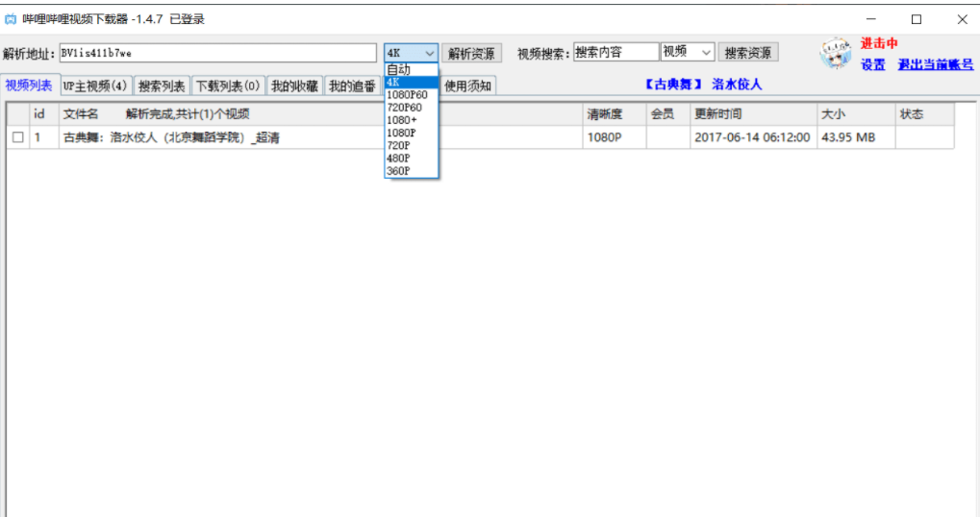
Task: Click the 解析地址 input field
Action: click(x=217, y=53)
